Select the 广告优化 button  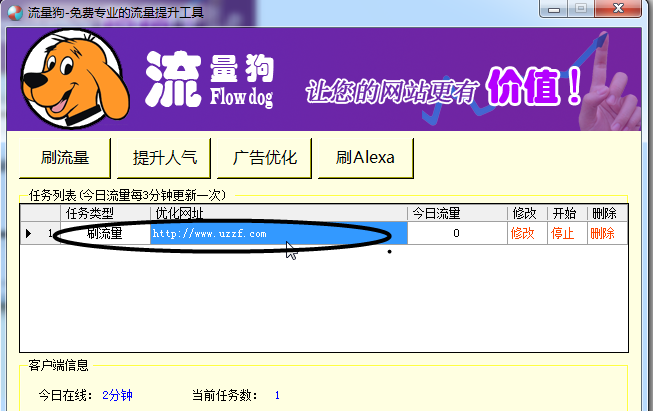(264, 158)
